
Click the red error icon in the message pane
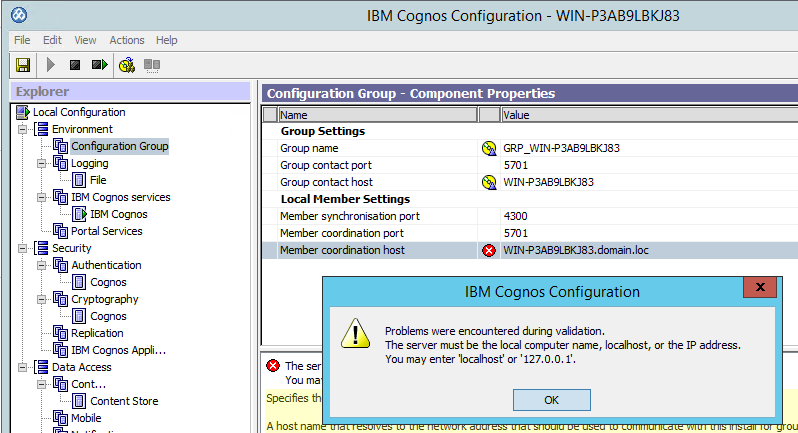tap(273, 366)
